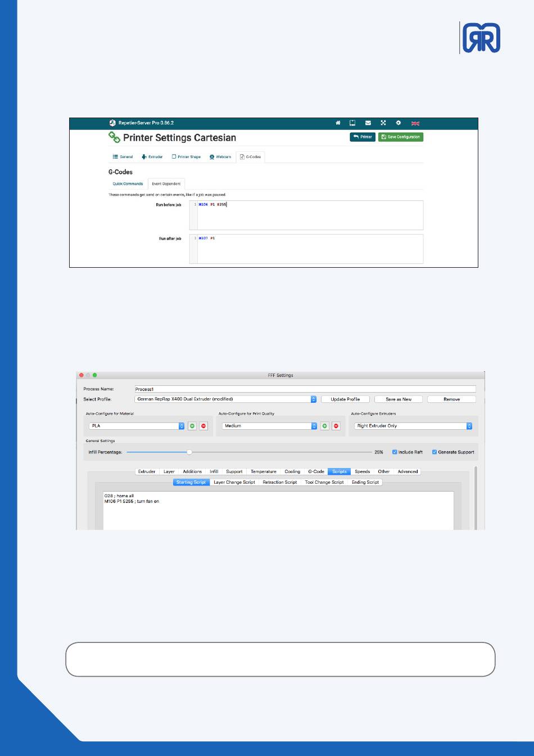Image resolution: width=534 pixels, height=756 pixels.
Task: Select the G-Codes tab in Printer Settings
Action: click(x=250, y=157)
